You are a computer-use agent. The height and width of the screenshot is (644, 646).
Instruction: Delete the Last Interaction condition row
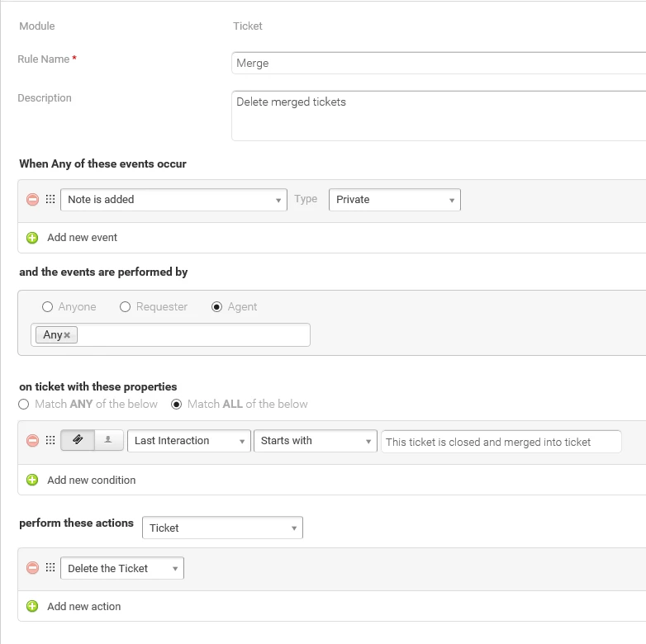[33, 441]
